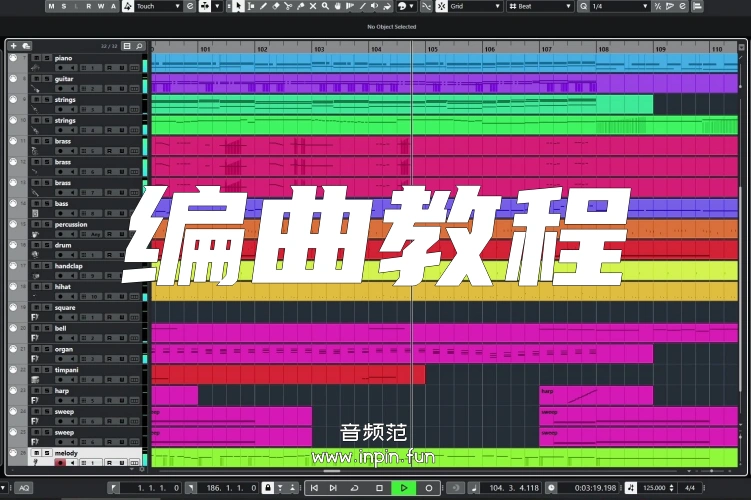The width and height of the screenshot is (751, 500).
Task: Click the AQ auto-quantize button
Action: pyautogui.click(x=24, y=488)
